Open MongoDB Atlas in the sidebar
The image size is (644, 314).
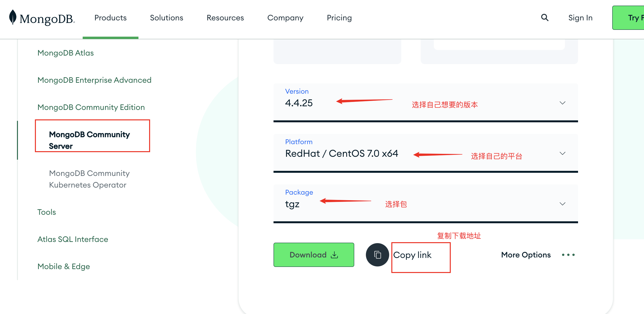coord(65,53)
